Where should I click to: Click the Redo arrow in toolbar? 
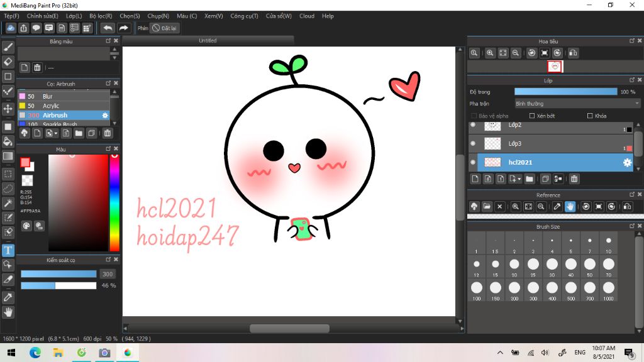[x=123, y=28]
